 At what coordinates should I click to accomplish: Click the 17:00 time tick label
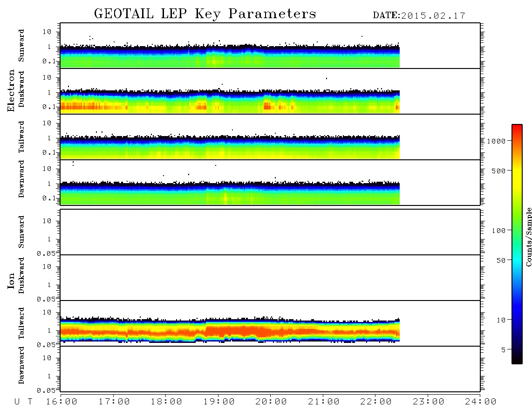click(114, 402)
